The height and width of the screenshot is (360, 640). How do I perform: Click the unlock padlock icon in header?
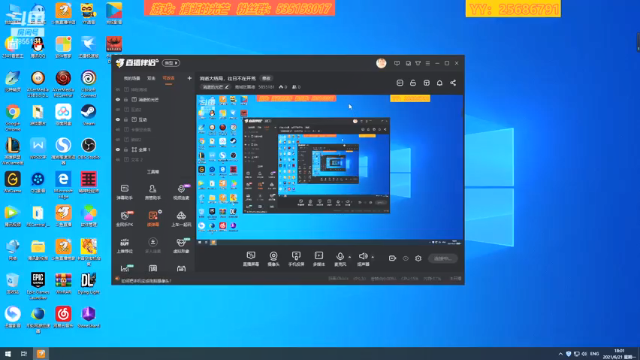[x=413, y=83]
